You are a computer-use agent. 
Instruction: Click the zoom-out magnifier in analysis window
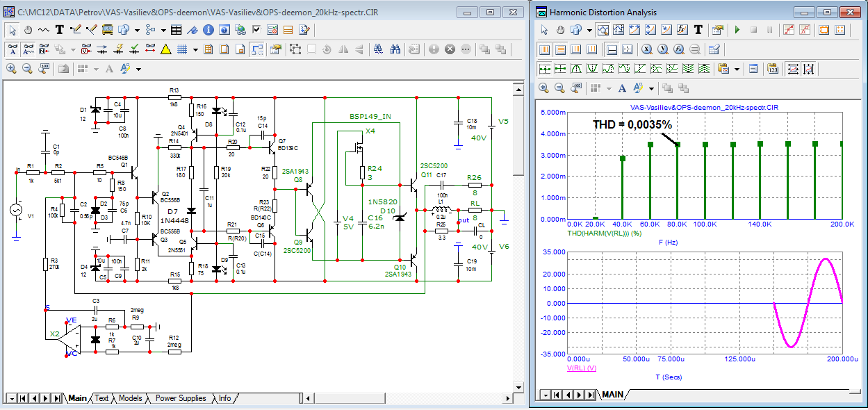point(560,88)
